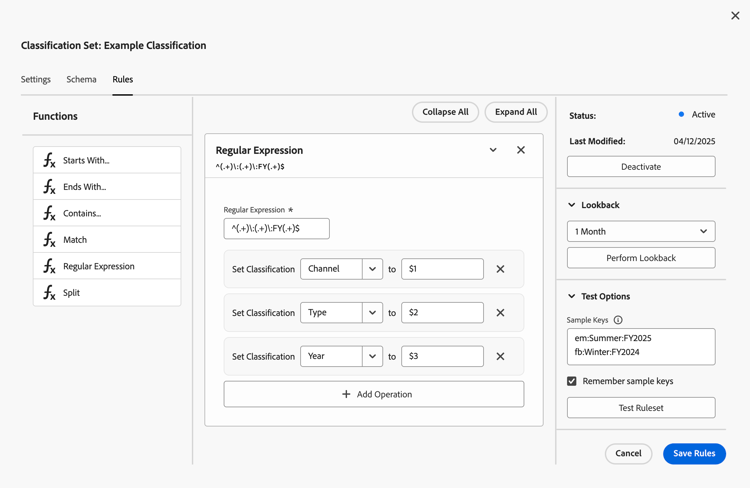Remove the Channel classification operation

(x=501, y=269)
